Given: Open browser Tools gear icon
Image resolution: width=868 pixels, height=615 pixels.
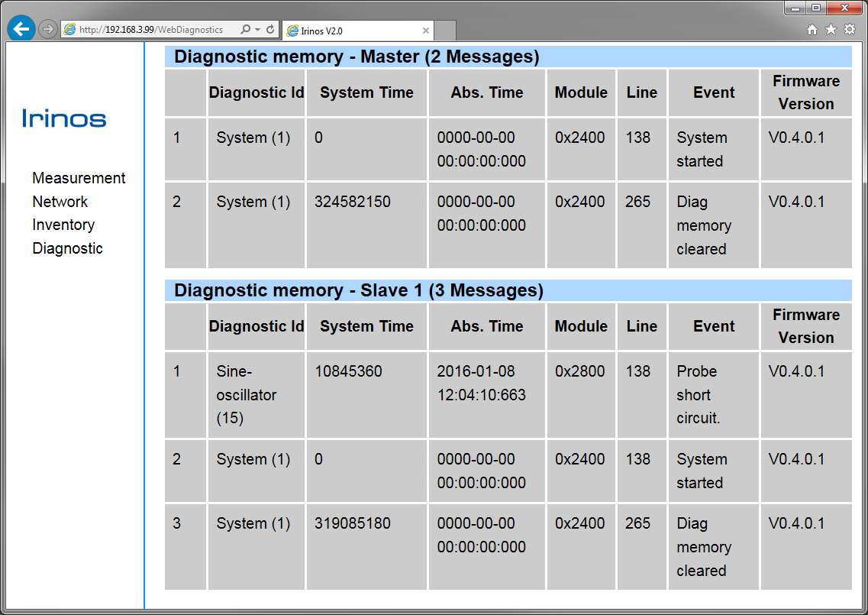Looking at the screenshot, I should (850, 29).
